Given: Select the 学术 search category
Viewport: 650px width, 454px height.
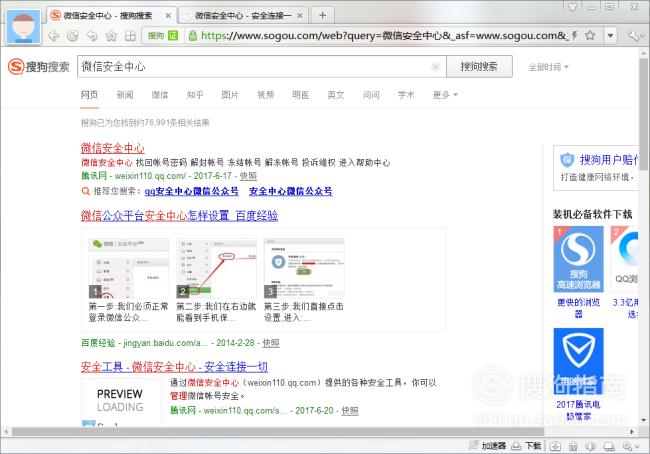Looking at the screenshot, I should [x=406, y=95].
